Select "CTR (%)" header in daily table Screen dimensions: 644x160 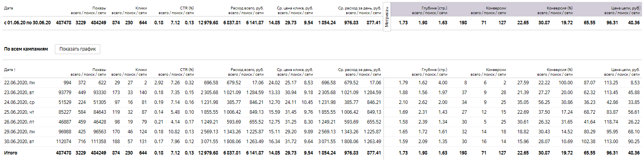pyautogui.click(x=187, y=70)
